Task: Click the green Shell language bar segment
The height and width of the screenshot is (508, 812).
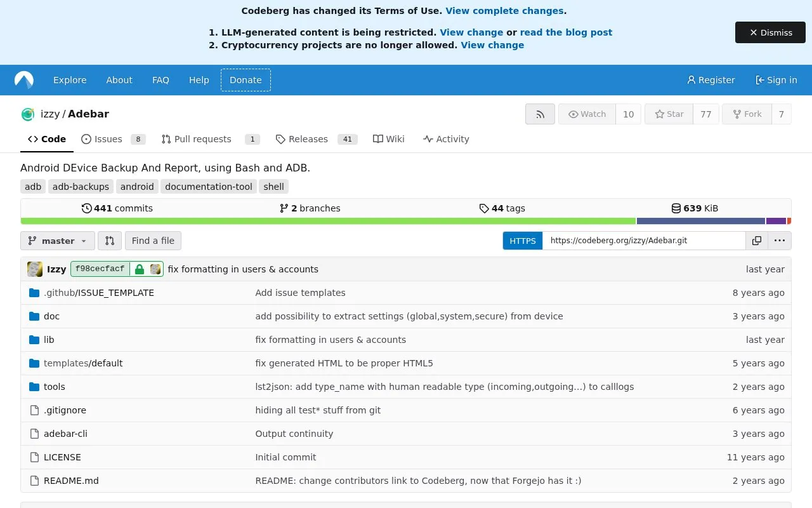Action: (328, 221)
